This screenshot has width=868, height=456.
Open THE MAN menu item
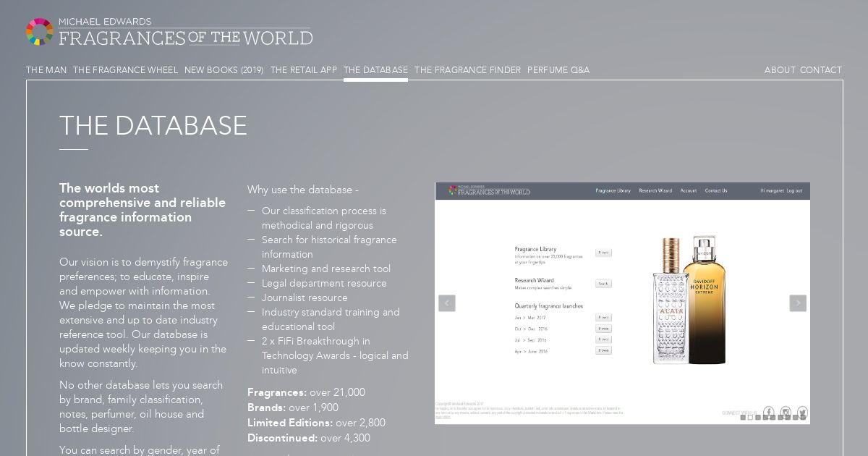coord(46,70)
